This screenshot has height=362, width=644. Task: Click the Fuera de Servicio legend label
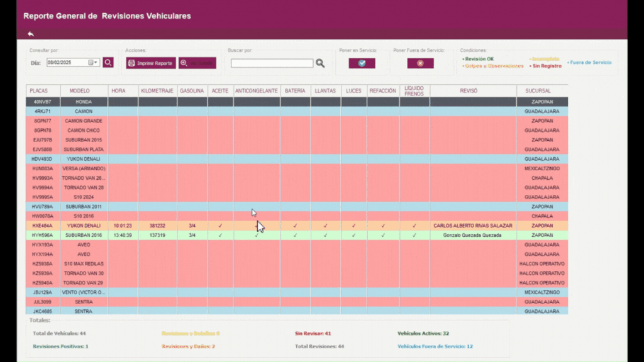click(589, 62)
